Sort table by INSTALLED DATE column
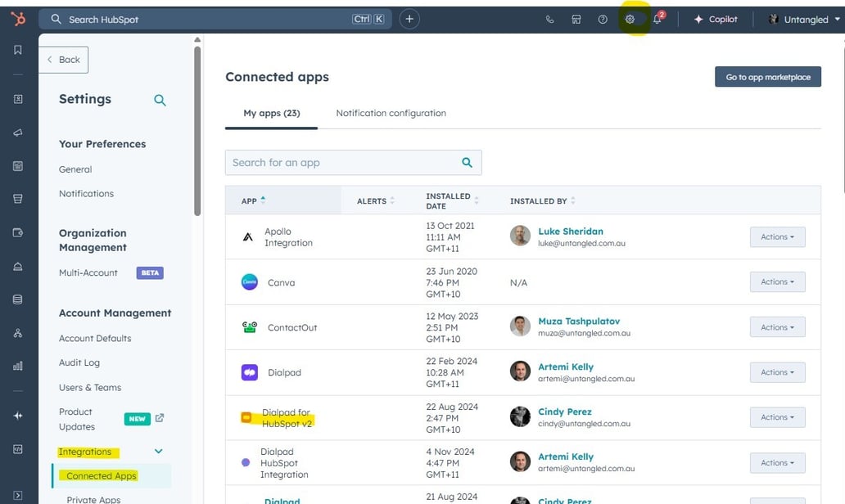This screenshot has width=845, height=504. 452,200
